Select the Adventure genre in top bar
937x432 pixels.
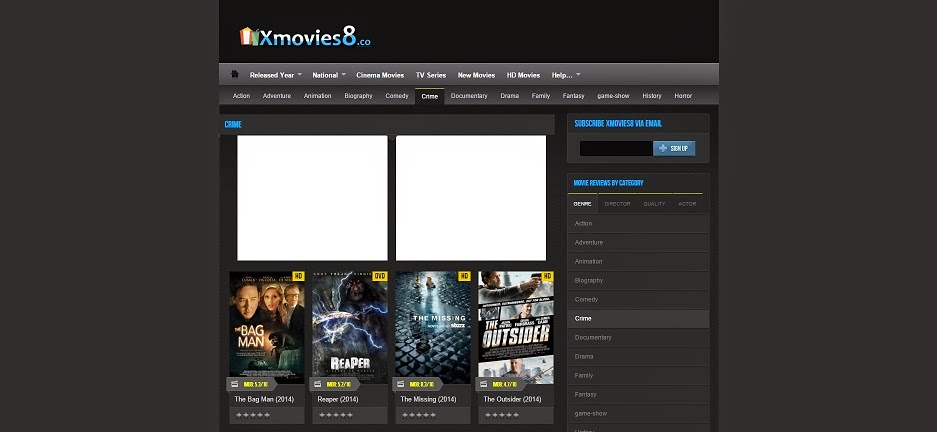point(277,96)
